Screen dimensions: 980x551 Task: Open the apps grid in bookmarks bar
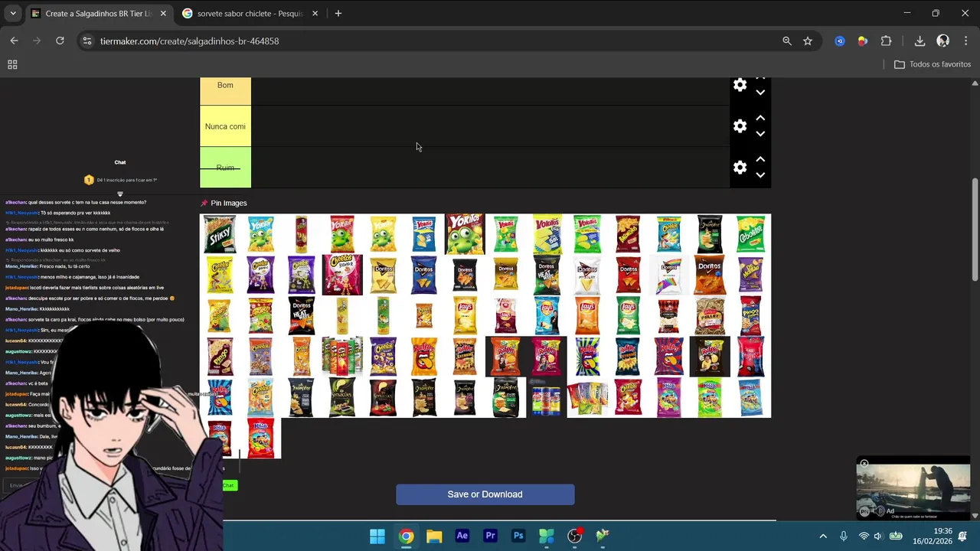(x=12, y=64)
